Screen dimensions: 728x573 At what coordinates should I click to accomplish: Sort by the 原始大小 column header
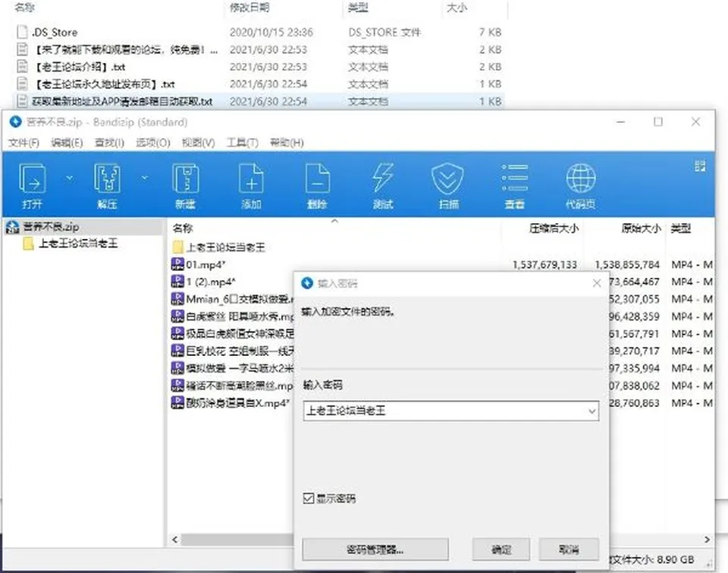pyautogui.click(x=641, y=228)
